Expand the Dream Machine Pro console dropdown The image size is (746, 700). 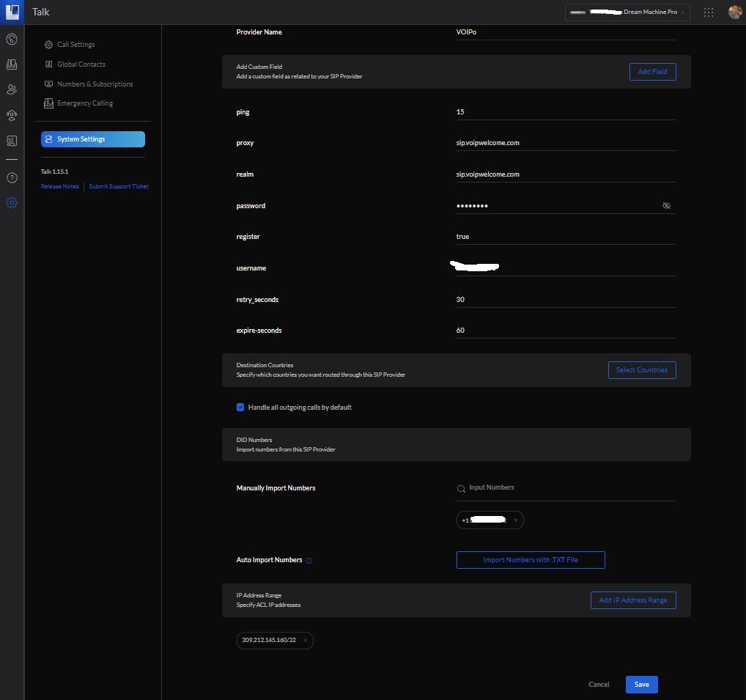627,12
